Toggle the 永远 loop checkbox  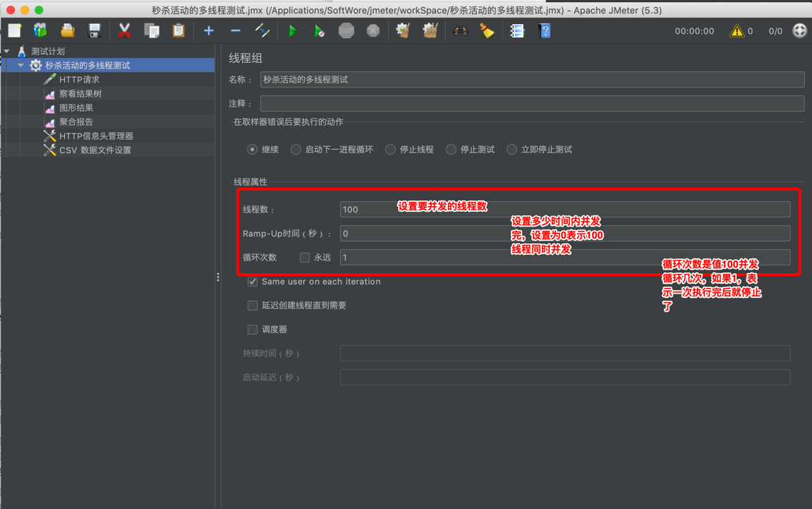(x=305, y=258)
